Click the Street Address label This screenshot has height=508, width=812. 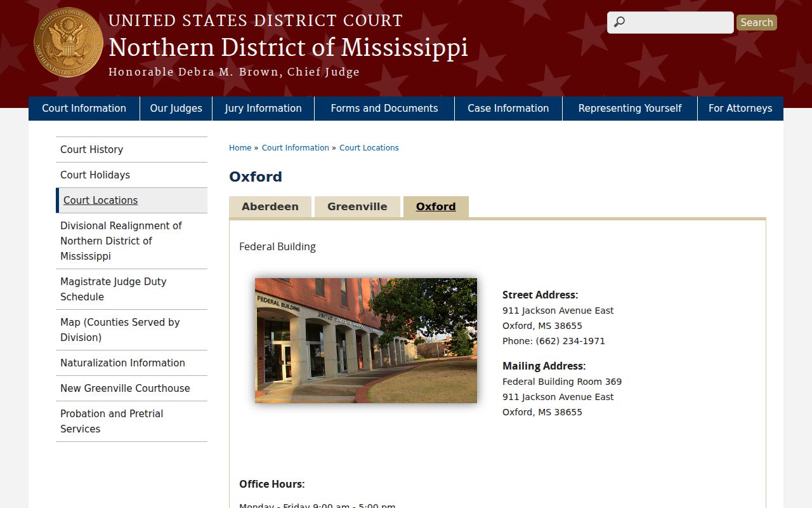[540, 295]
